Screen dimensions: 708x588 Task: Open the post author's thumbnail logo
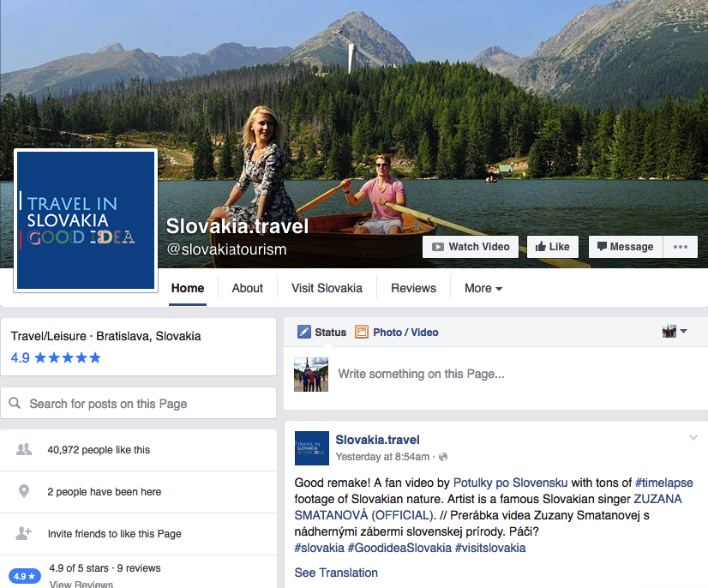[x=311, y=448]
